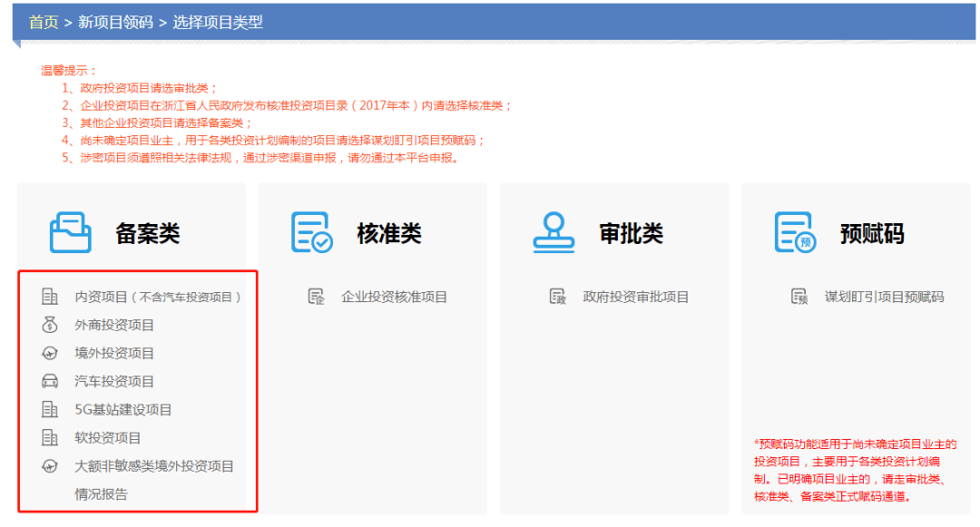The height and width of the screenshot is (527, 980).
Task: Click tip 5 about 涉密项目
Action: coord(260,158)
